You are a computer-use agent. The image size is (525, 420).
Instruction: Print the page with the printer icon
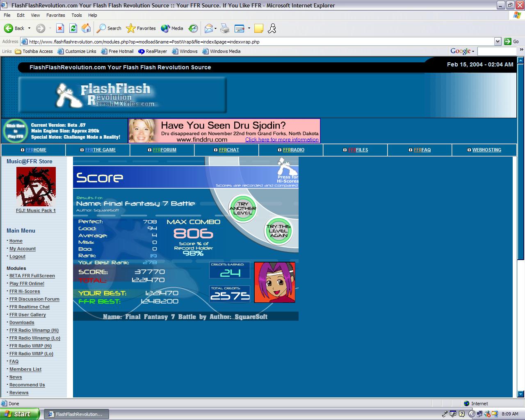point(225,28)
